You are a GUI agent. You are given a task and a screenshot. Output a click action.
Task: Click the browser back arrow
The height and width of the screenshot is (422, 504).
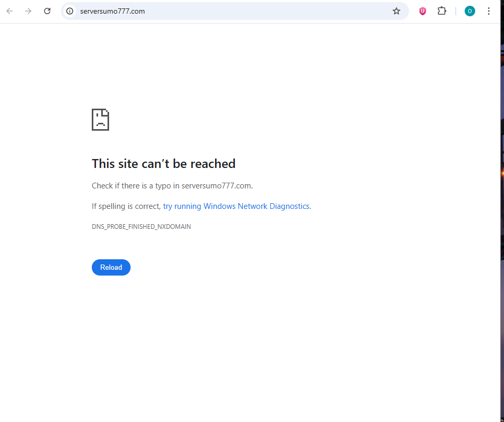[x=9, y=11]
